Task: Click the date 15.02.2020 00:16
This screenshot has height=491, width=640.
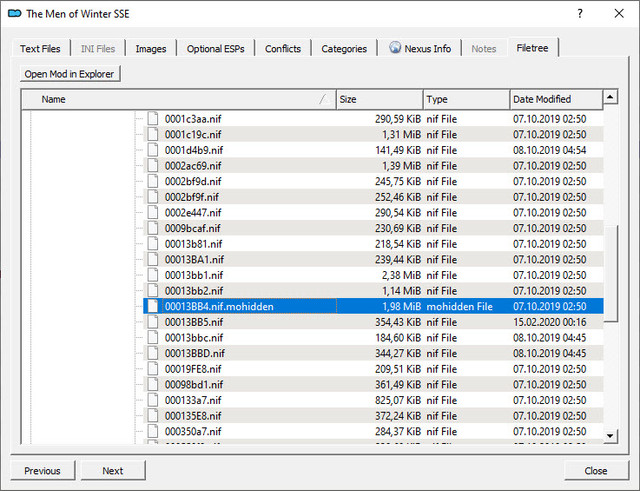Action: point(550,322)
